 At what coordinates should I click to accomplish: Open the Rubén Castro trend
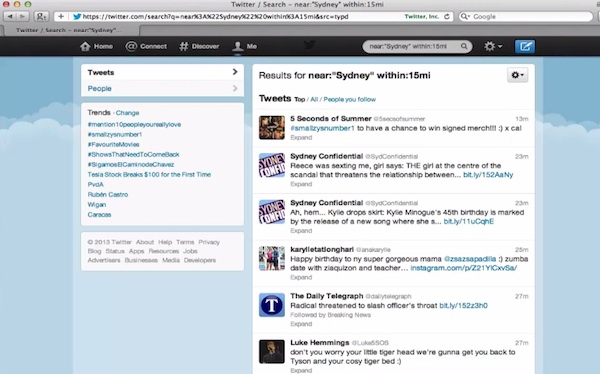pyautogui.click(x=108, y=194)
